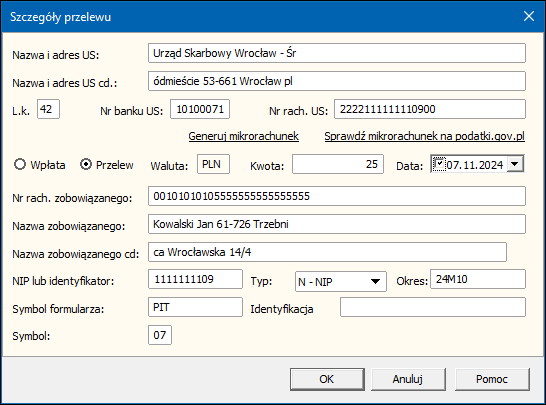Open the Data calendar dropdown arrow
Screen dimensions: 546x405
click(x=515, y=164)
